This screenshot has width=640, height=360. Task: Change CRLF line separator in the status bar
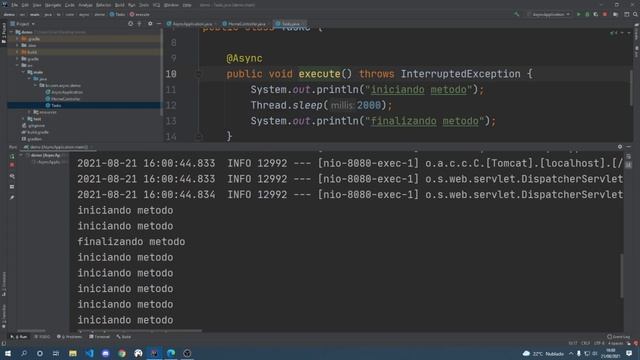(x=586, y=343)
